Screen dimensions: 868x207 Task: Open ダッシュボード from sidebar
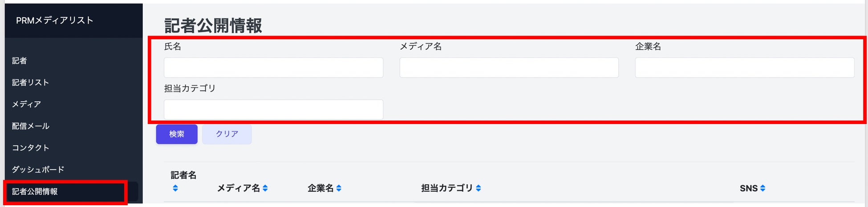click(38, 170)
